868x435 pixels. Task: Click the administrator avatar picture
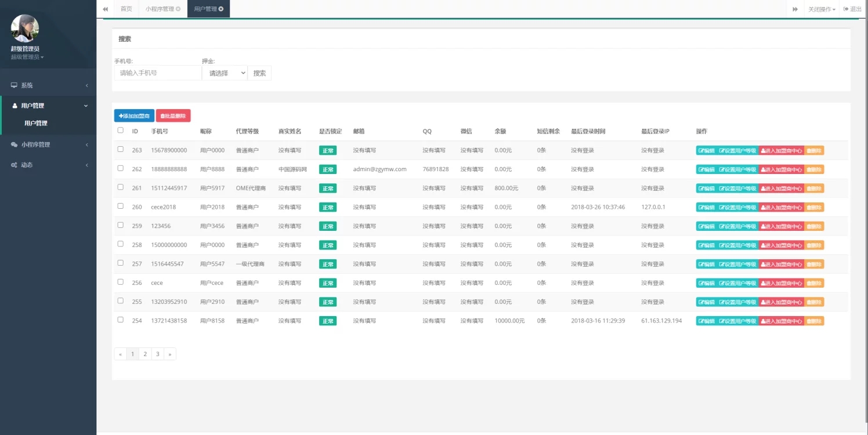[x=25, y=28]
